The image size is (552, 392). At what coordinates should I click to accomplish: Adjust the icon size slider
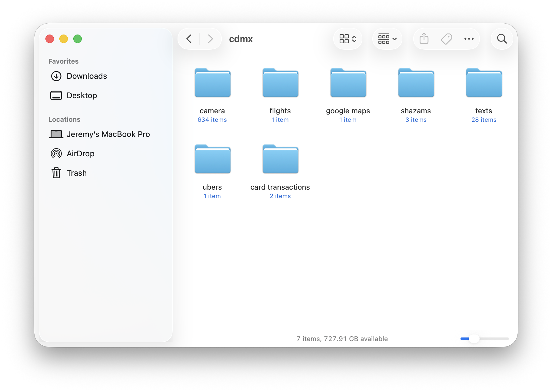[474, 339]
